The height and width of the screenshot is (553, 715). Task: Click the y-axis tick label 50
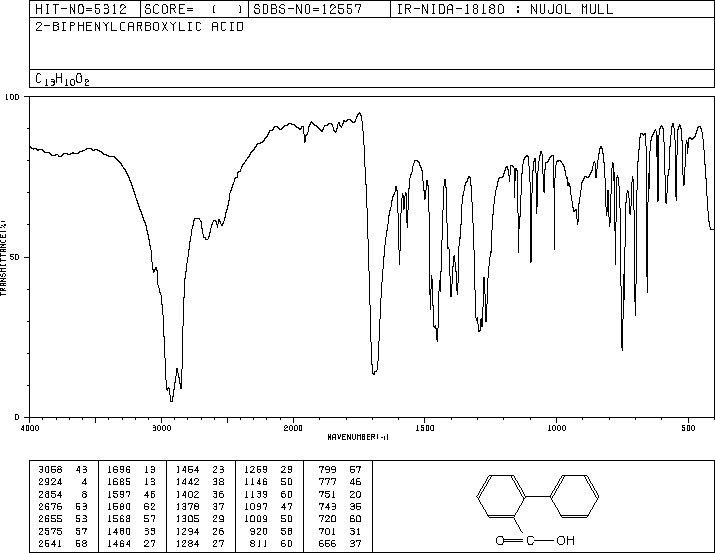click(15, 257)
